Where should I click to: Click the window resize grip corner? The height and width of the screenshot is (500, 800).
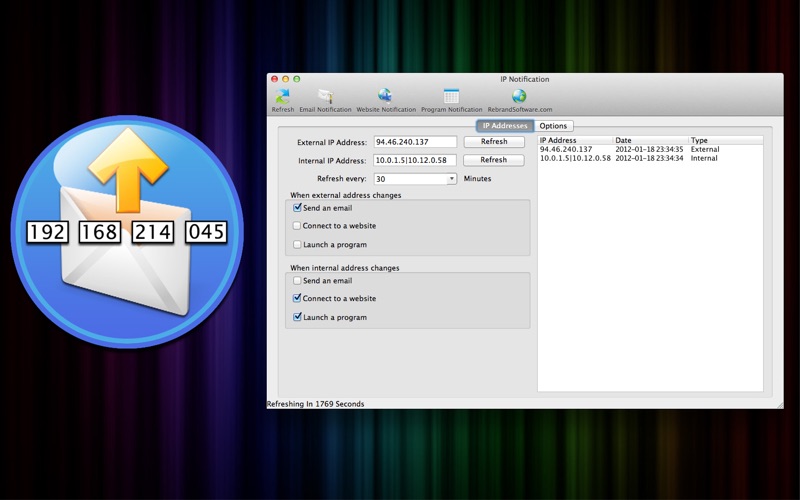click(779, 404)
